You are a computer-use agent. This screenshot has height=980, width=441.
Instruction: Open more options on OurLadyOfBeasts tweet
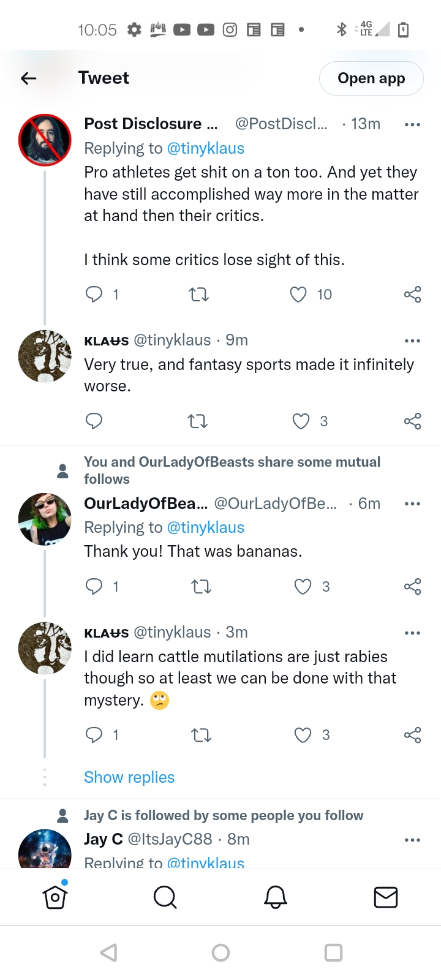pyautogui.click(x=412, y=503)
